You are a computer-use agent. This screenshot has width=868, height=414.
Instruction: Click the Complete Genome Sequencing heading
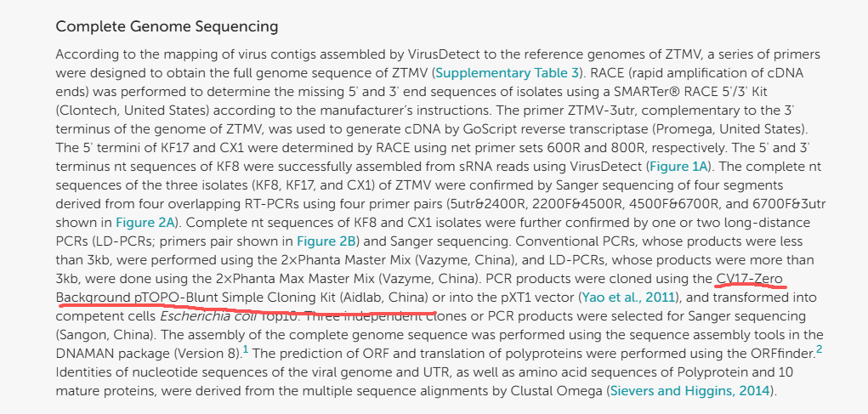(x=167, y=26)
